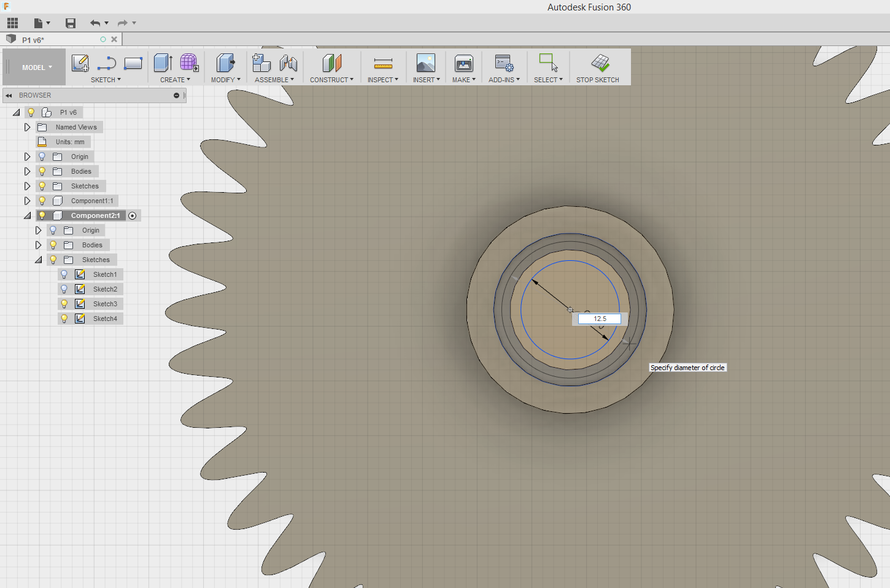The height and width of the screenshot is (588, 890).
Task: Toggle visibility bulb of top-level Bodies
Action: point(42,171)
